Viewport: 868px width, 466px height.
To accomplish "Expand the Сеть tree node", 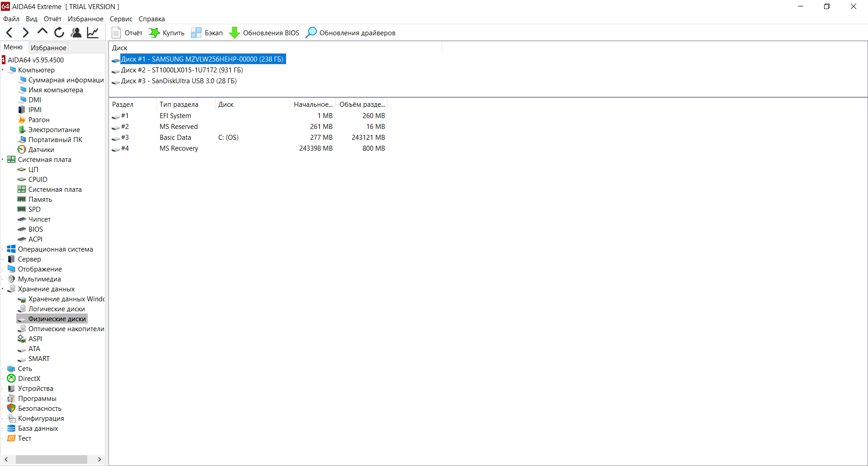I will (3, 369).
